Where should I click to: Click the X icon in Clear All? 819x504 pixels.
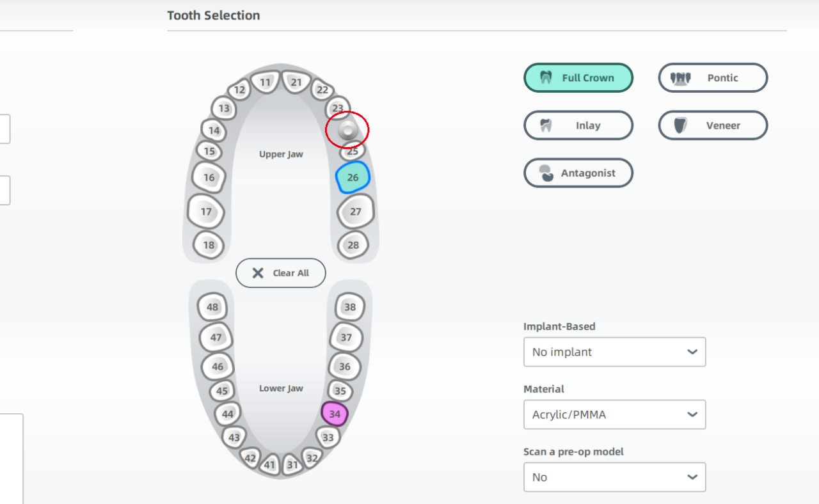(x=258, y=273)
